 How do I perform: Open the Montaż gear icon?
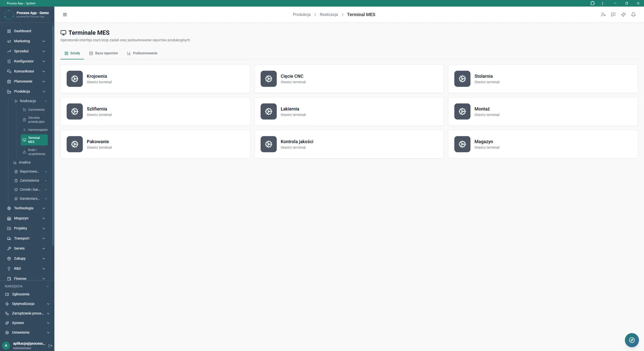462,111
